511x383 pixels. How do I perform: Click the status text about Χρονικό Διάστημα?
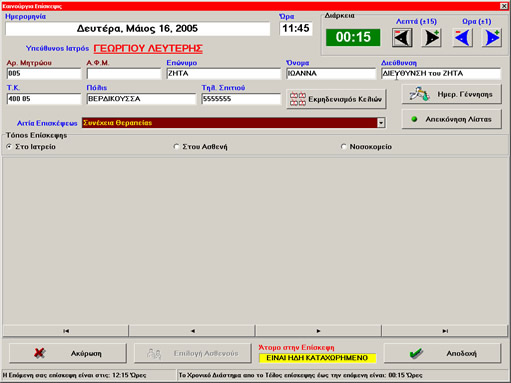[301, 375]
